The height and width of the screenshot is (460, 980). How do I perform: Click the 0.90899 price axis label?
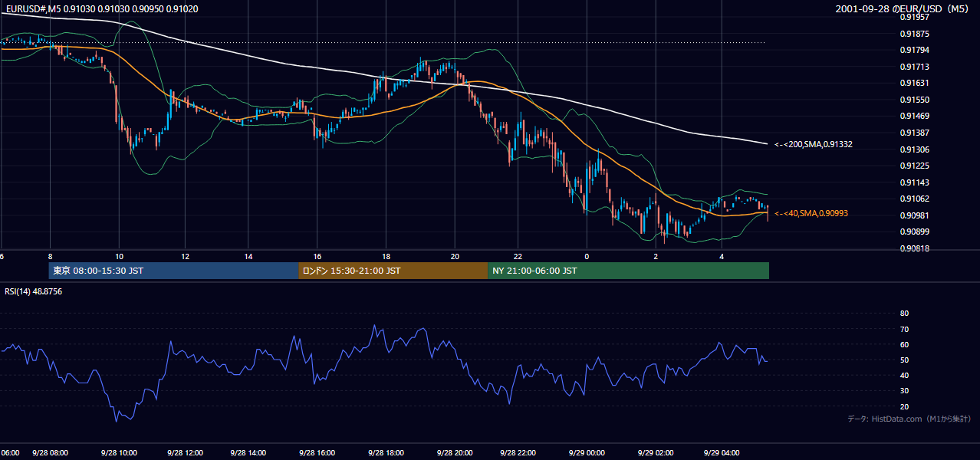[914, 232]
